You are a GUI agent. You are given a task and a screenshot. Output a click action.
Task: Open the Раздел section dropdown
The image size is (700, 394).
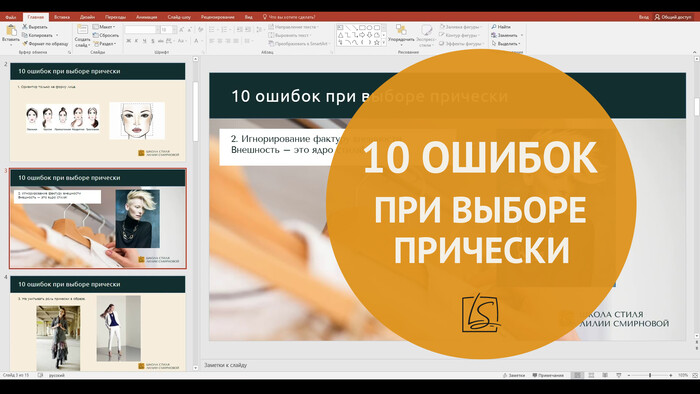pos(105,44)
